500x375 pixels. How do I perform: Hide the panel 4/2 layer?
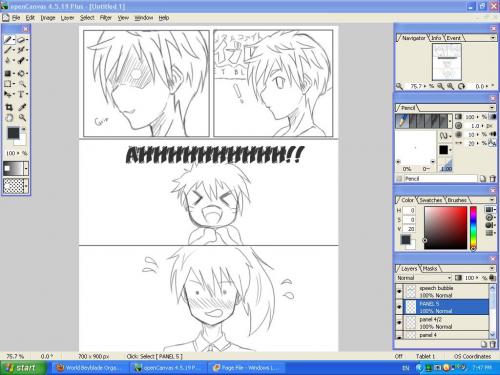[399, 323]
